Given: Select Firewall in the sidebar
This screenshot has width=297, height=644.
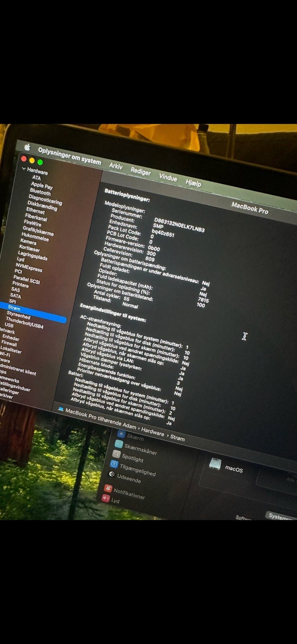Looking at the screenshot, I should pos(9,344).
